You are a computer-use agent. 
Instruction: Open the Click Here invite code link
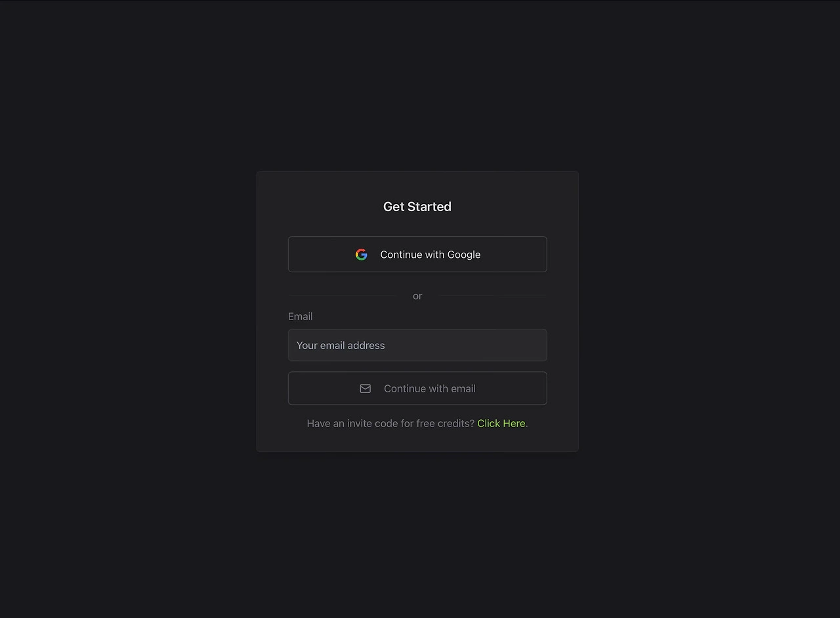501,423
